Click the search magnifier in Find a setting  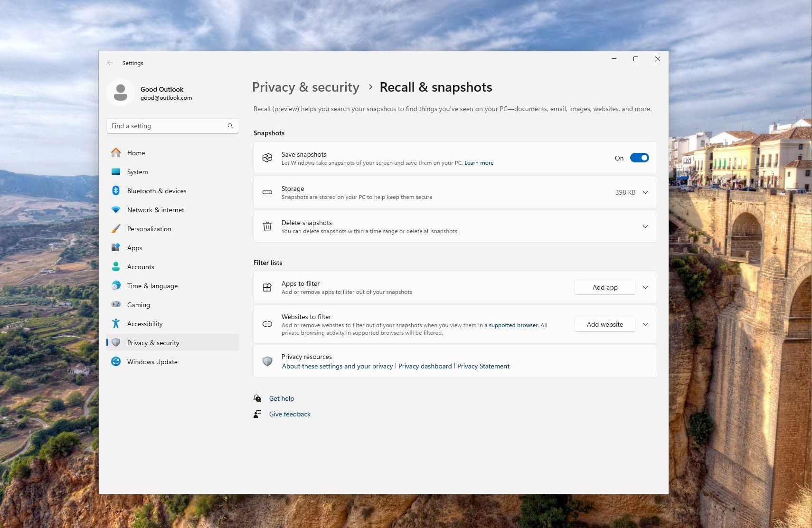coord(230,126)
